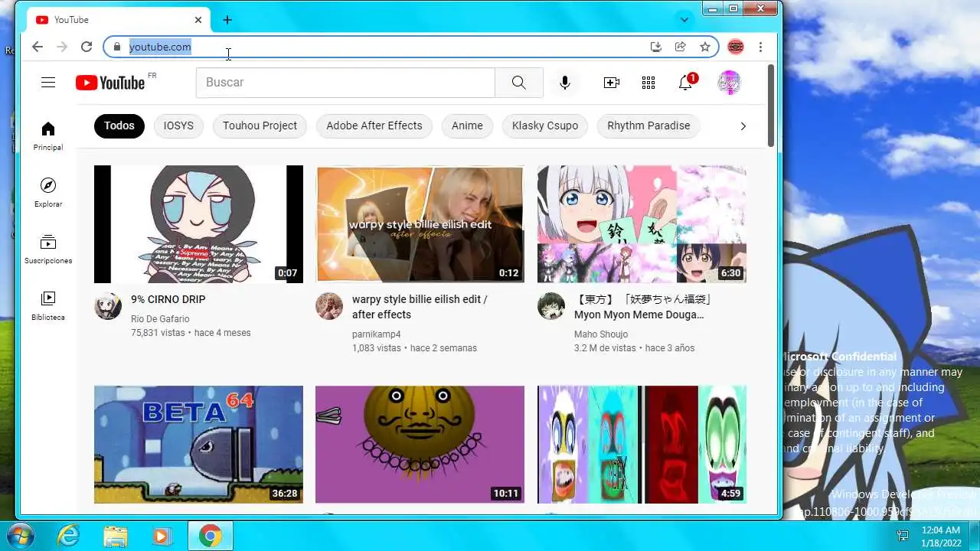
Task: Open Windows Explorer from taskbar
Action: [x=115, y=536]
